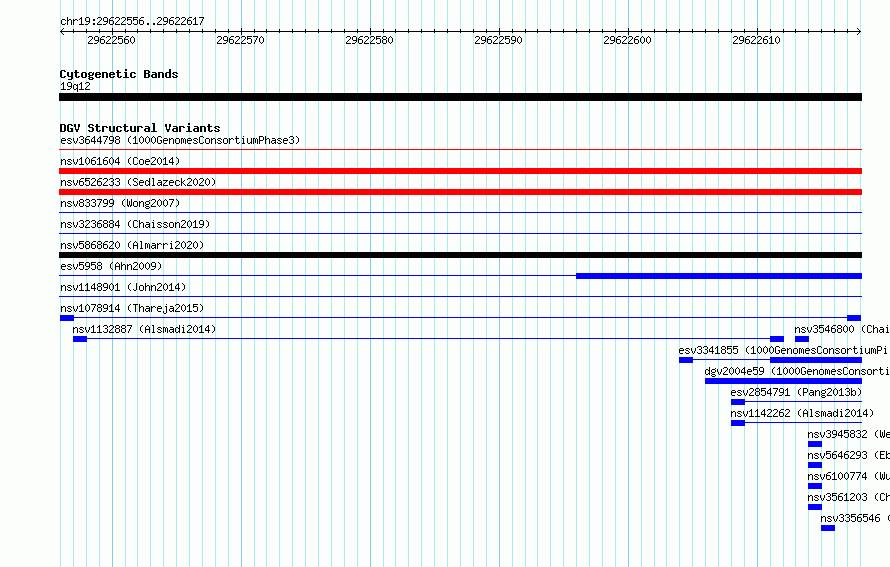Open the nsv3236884 (Chaisson2019) label
Screen dimensions: 890x567
(x=135, y=224)
